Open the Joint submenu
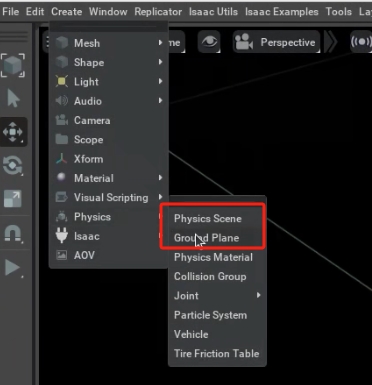Screen dimensions: 372x385 pyautogui.click(x=218, y=296)
